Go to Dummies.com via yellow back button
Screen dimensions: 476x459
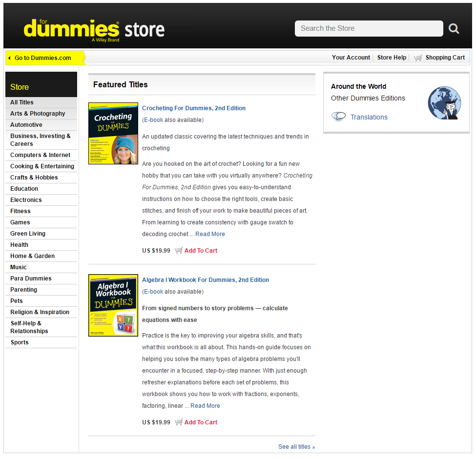(x=45, y=58)
